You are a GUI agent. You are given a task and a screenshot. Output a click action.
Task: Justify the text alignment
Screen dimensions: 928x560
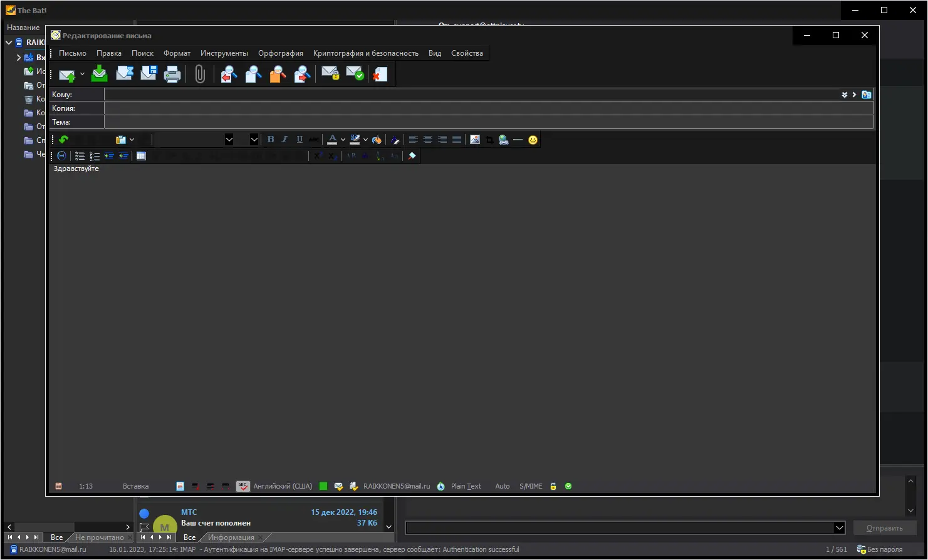457,140
